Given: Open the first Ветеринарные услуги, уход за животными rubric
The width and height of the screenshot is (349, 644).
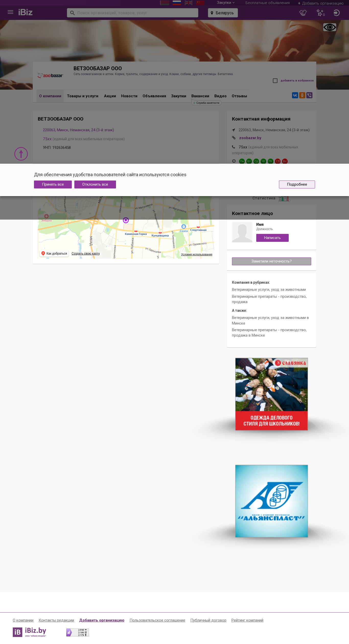Looking at the screenshot, I should click(x=269, y=290).
